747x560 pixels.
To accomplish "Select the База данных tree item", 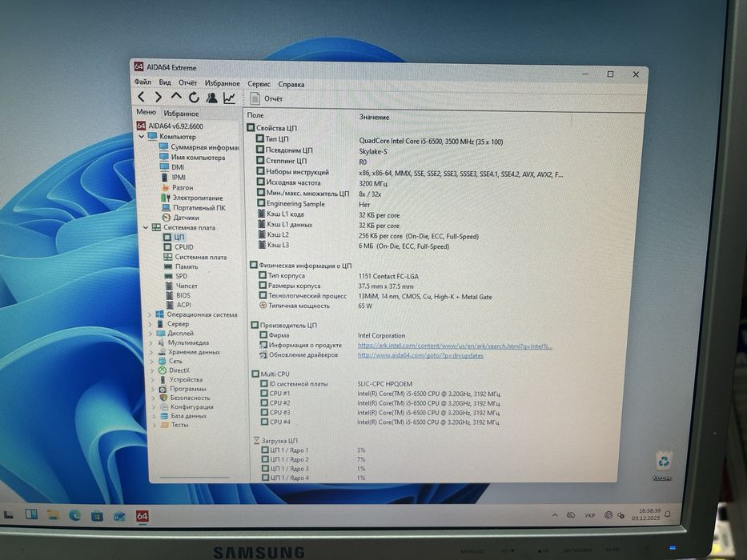I will coord(184,416).
